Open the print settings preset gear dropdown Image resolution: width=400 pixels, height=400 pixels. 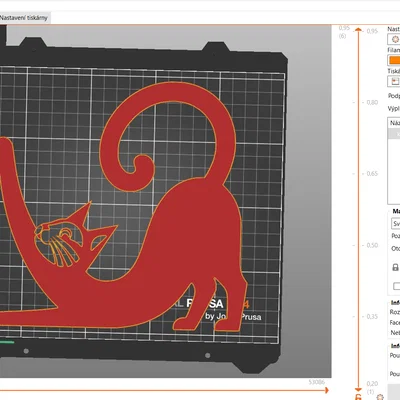coord(394,39)
